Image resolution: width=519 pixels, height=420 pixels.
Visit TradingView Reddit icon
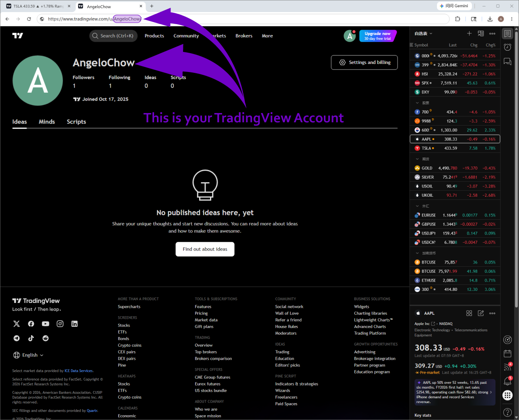coord(45,338)
